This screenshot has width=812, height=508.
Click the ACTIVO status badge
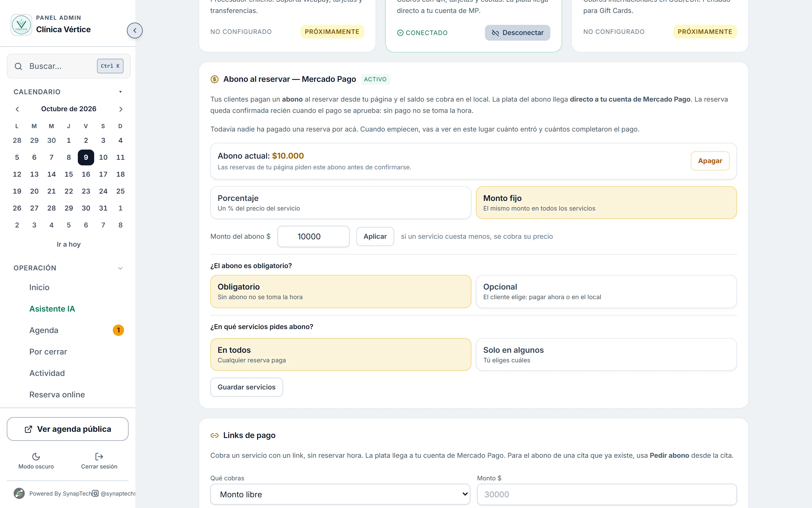pos(375,79)
